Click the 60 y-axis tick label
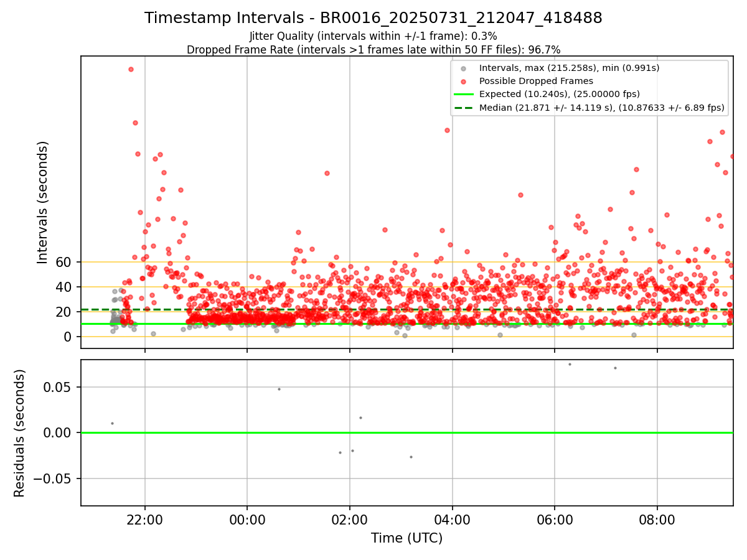 tap(65, 262)
